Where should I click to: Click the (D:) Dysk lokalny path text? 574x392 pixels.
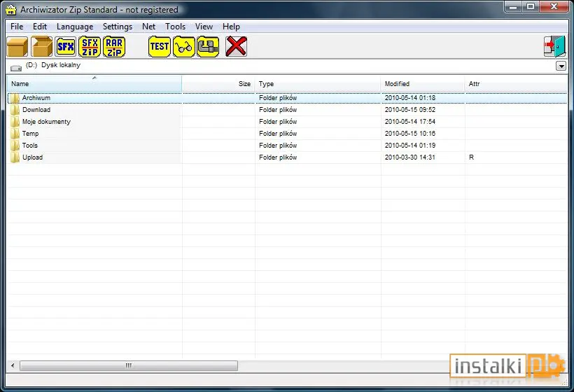pos(53,65)
